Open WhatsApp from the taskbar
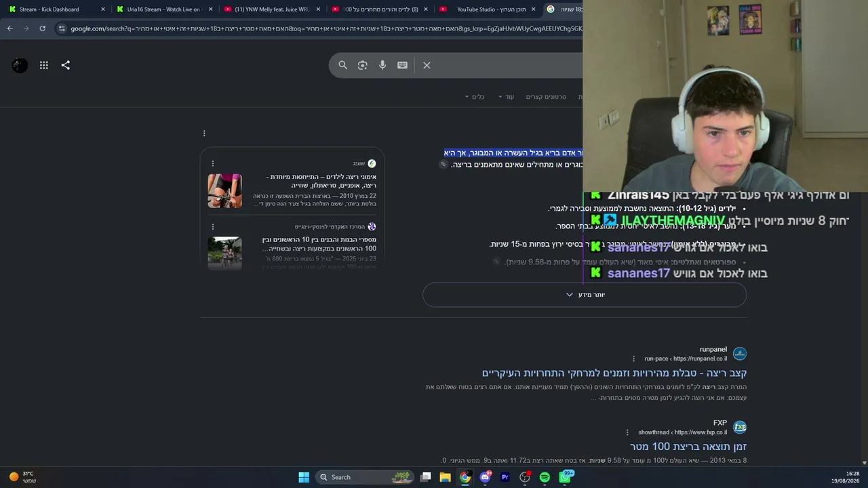Image resolution: width=868 pixels, height=488 pixels. (565, 477)
